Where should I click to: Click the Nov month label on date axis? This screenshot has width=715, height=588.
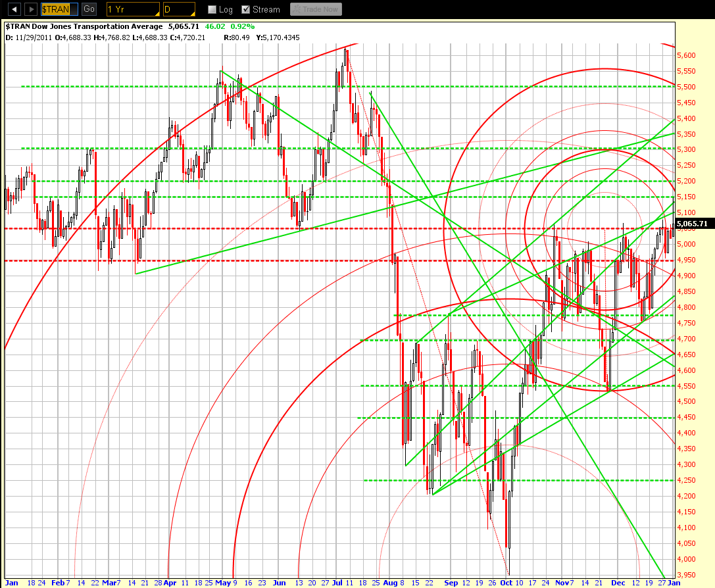point(562,583)
